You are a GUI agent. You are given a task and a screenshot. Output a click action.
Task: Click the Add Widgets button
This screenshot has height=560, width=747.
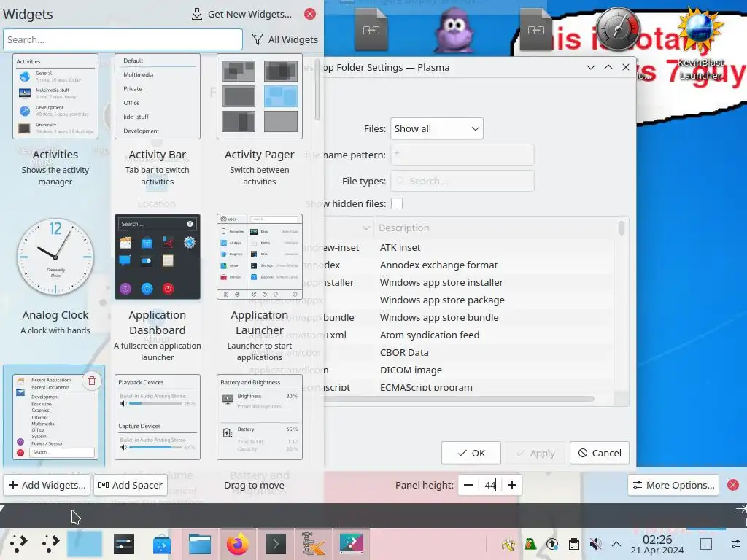pyautogui.click(x=47, y=485)
